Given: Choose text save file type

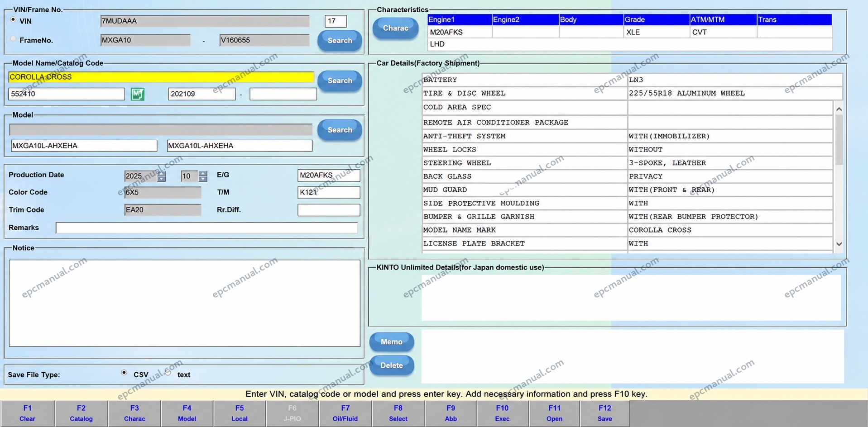Looking at the screenshot, I should tap(168, 373).
